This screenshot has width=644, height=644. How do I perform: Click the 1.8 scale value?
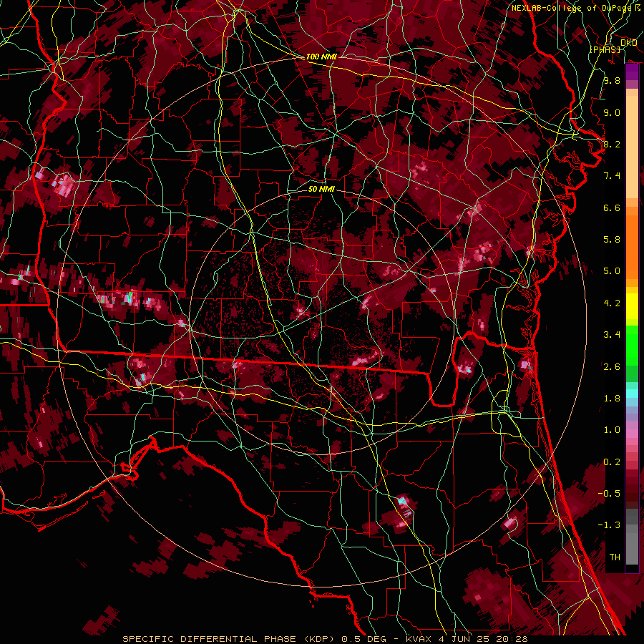[x=612, y=399]
